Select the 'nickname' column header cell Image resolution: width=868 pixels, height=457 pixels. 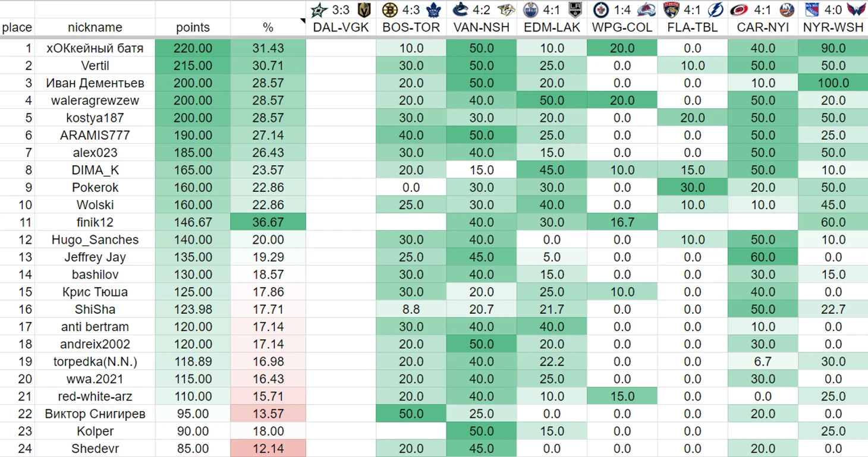[95, 27]
